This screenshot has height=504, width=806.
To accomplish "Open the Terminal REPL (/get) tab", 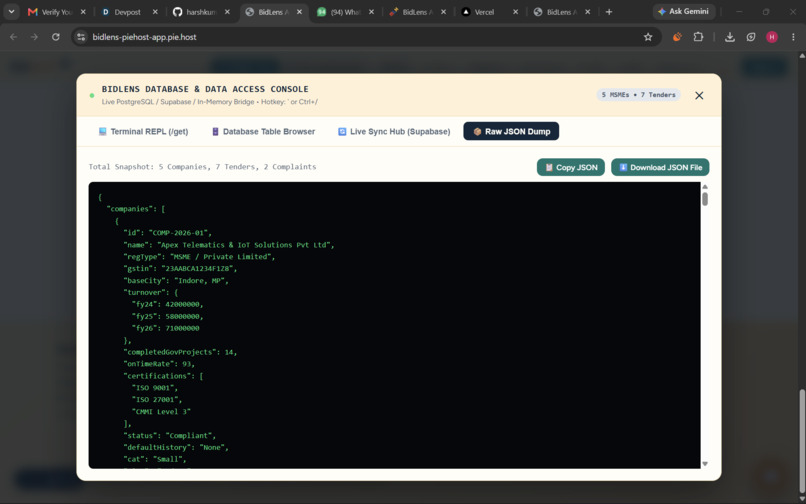I will point(143,132).
